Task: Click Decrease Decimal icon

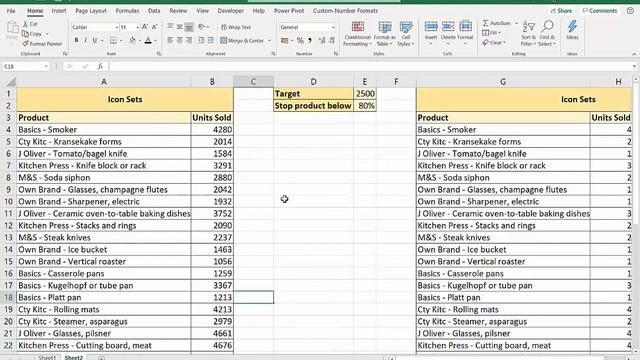Action: click(x=332, y=40)
